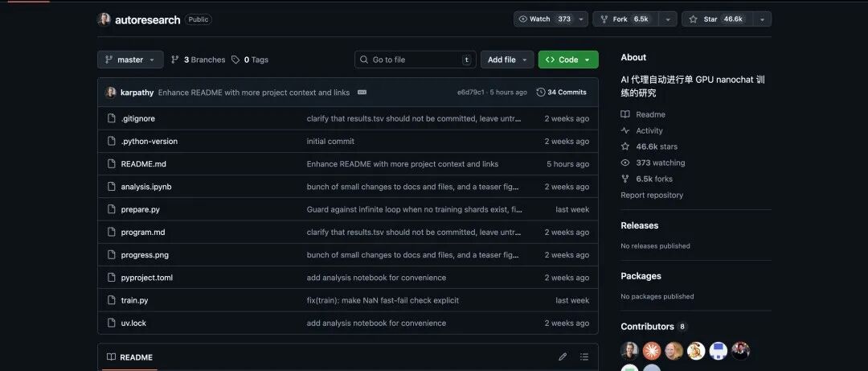The height and width of the screenshot is (371, 868).
Task: Open Activity in the About sidebar
Action: pyautogui.click(x=649, y=130)
